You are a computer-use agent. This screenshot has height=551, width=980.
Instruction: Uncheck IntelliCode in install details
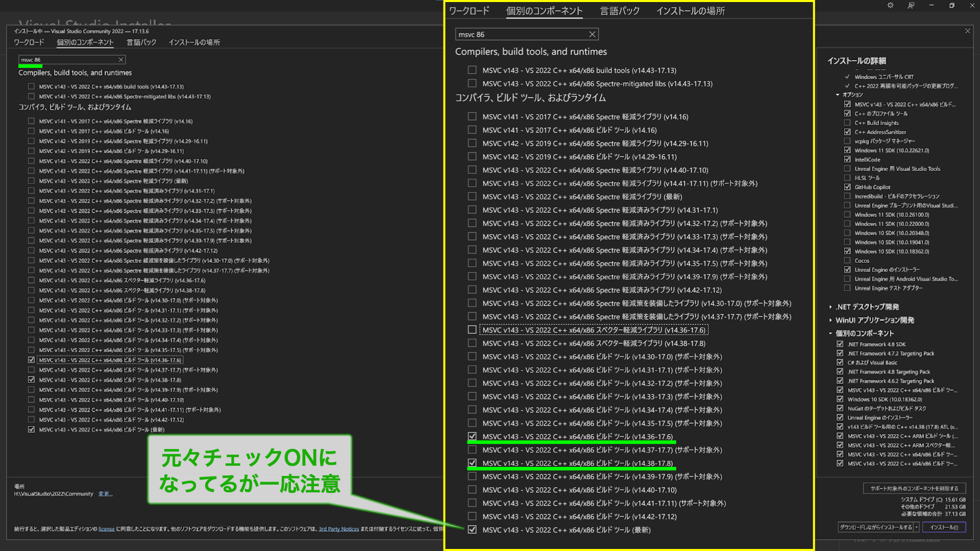tap(847, 159)
